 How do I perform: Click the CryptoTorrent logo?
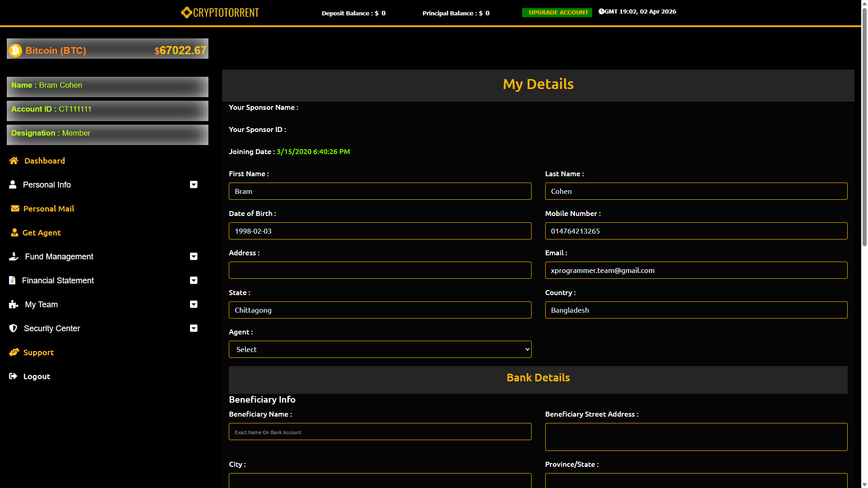pyautogui.click(x=220, y=13)
